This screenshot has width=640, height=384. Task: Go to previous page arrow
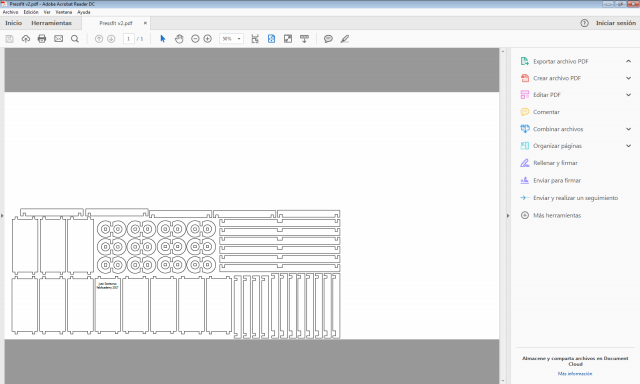99,39
